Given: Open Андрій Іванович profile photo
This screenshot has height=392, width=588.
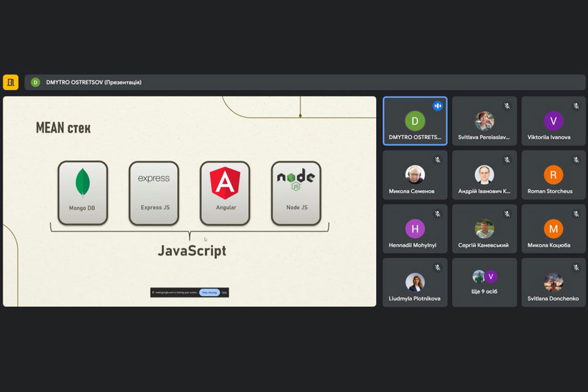Looking at the screenshot, I should [x=484, y=174].
